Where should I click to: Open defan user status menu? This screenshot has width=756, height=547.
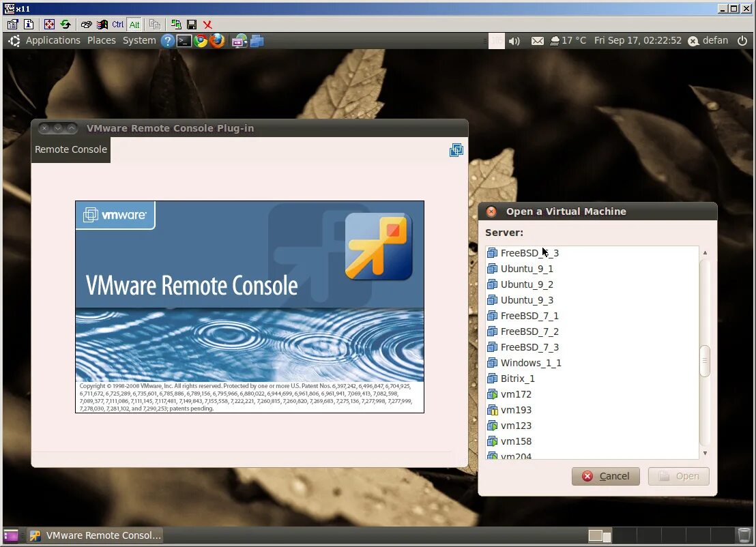click(708, 40)
